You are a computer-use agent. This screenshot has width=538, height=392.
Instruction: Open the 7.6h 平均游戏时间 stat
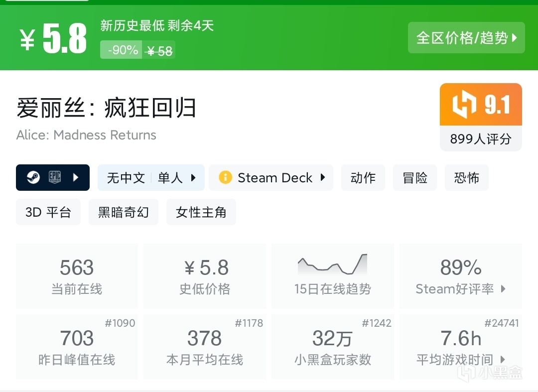click(461, 346)
